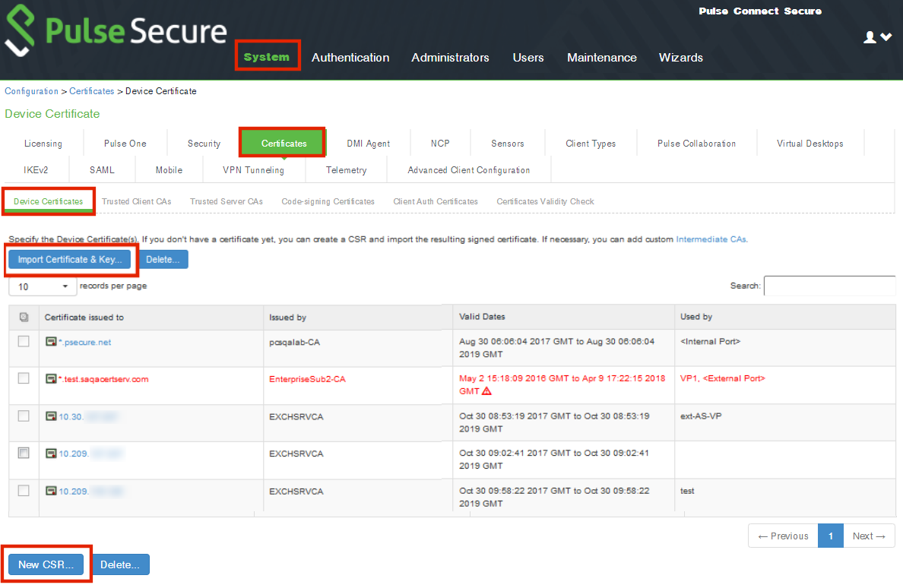Switch to the Telemetry tab

(x=346, y=169)
